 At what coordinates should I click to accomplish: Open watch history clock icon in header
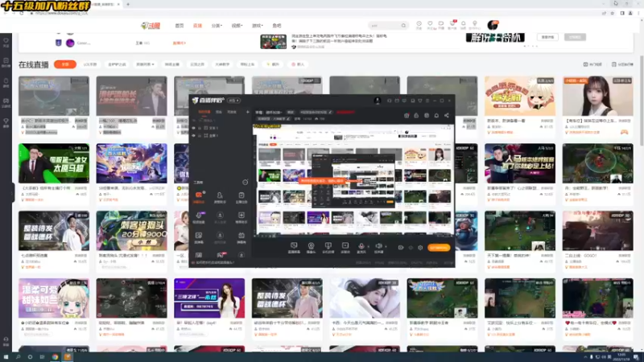[419, 25]
